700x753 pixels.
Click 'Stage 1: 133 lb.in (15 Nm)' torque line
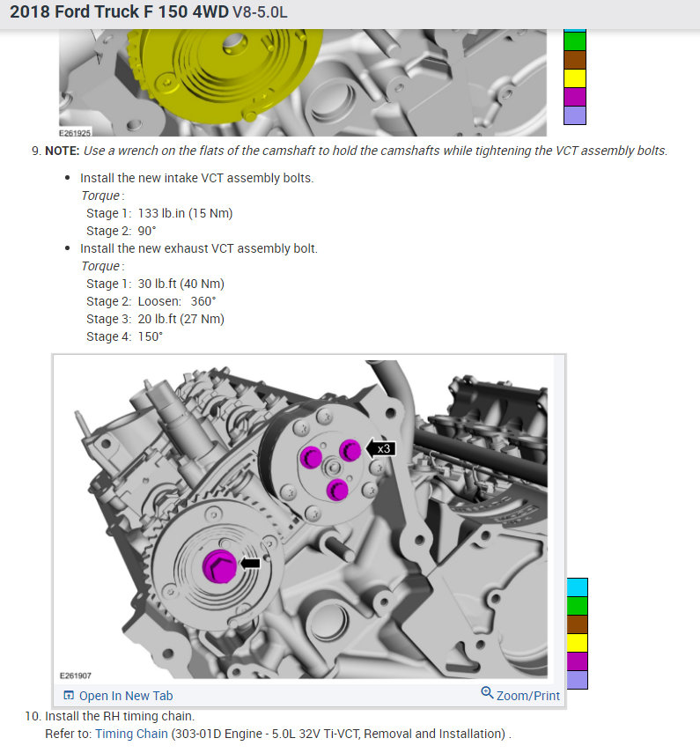[159, 213]
